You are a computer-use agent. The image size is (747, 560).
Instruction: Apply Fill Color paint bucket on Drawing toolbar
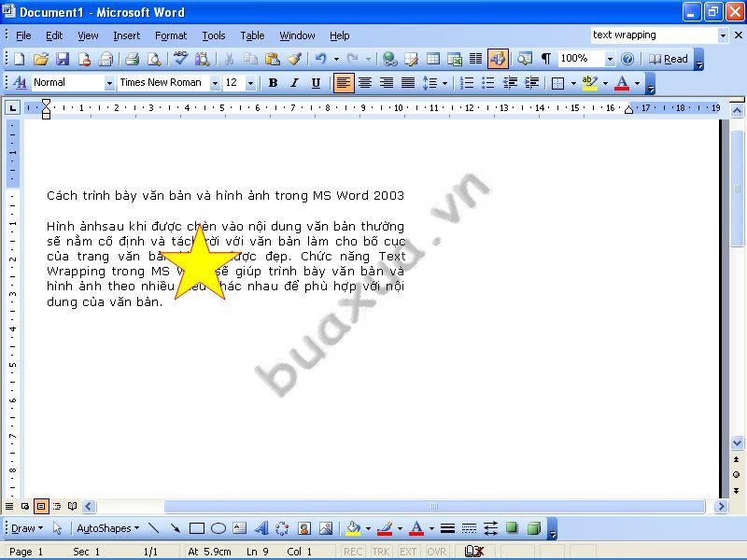[353, 528]
